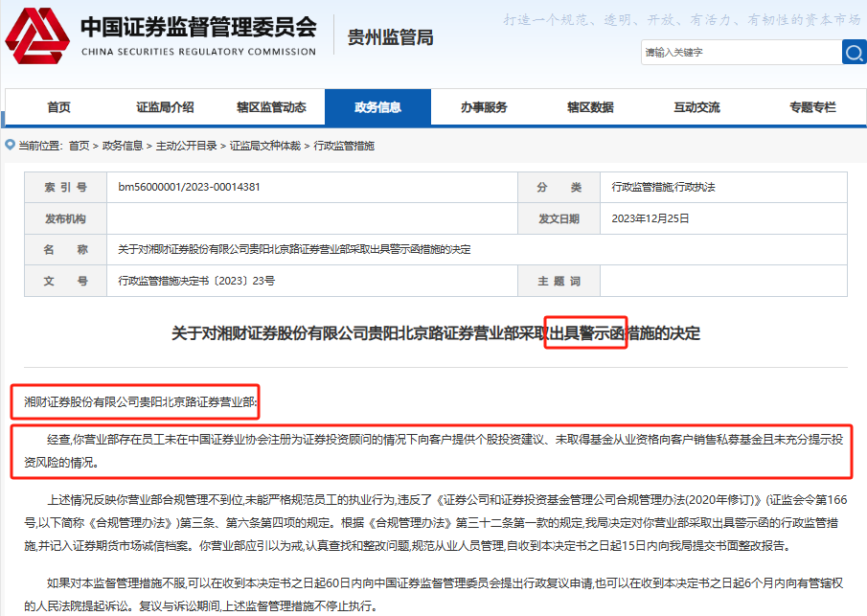Go to 政务信息 in the breadcrumb

click(123, 146)
